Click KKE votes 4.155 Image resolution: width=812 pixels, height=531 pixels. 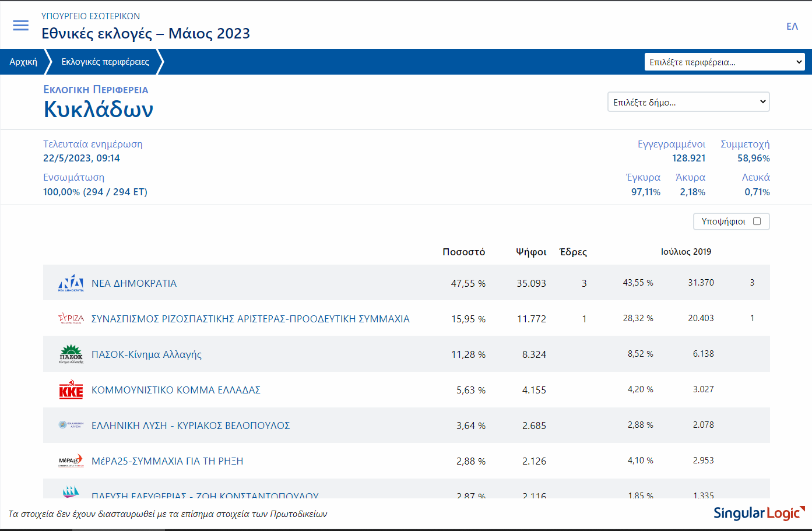(x=535, y=390)
